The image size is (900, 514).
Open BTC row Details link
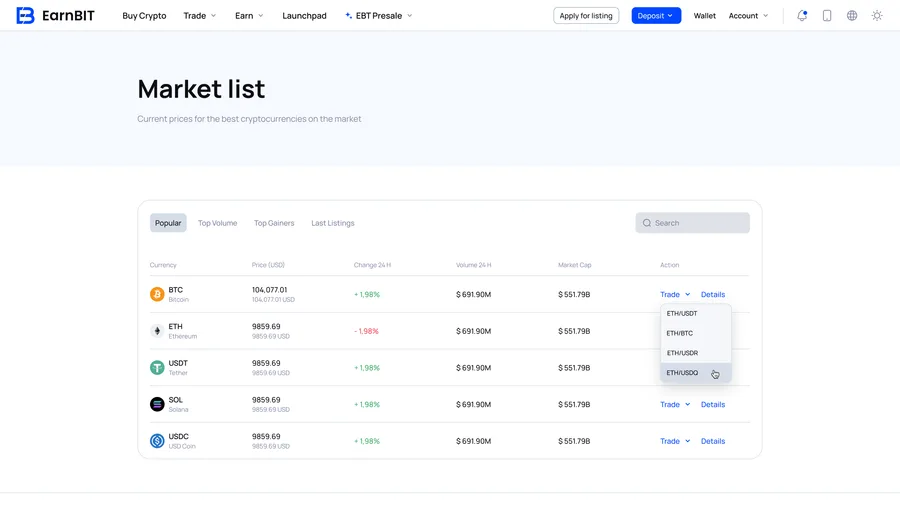[713, 294]
